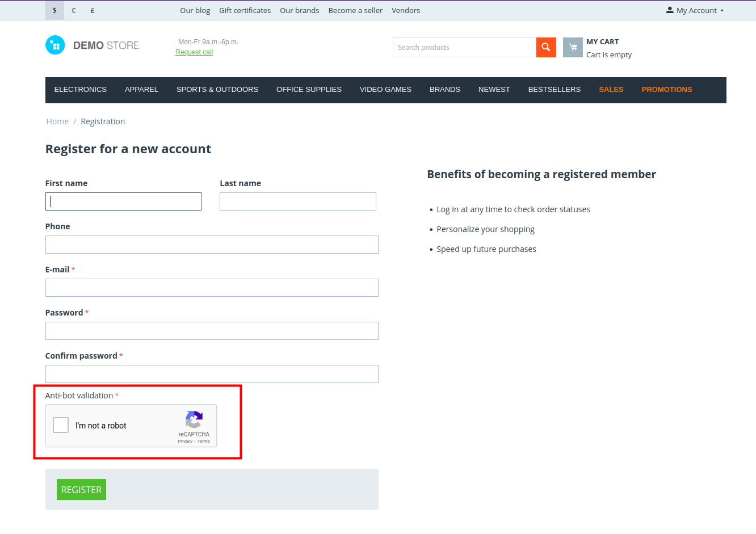Viewport: 756px width, 534px height.
Task: Open the Newest products page
Action: point(494,90)
